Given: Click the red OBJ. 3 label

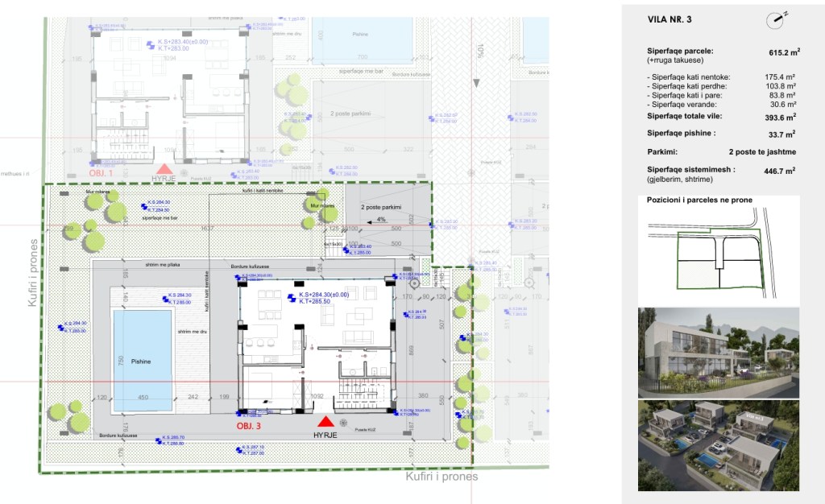Looking at the screenshot, I should pos(248,425).
